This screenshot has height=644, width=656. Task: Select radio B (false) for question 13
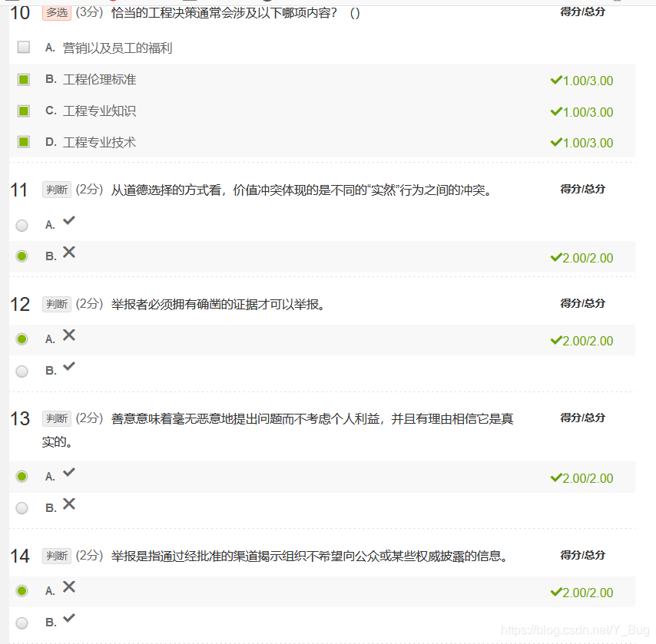[x=22, y=508]
